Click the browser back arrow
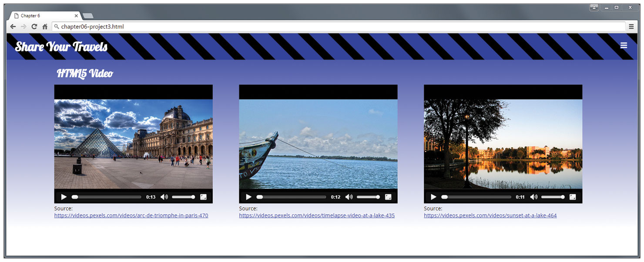This screenshot has width=644, height=262. pyautogui.click(x=13, y=27)
